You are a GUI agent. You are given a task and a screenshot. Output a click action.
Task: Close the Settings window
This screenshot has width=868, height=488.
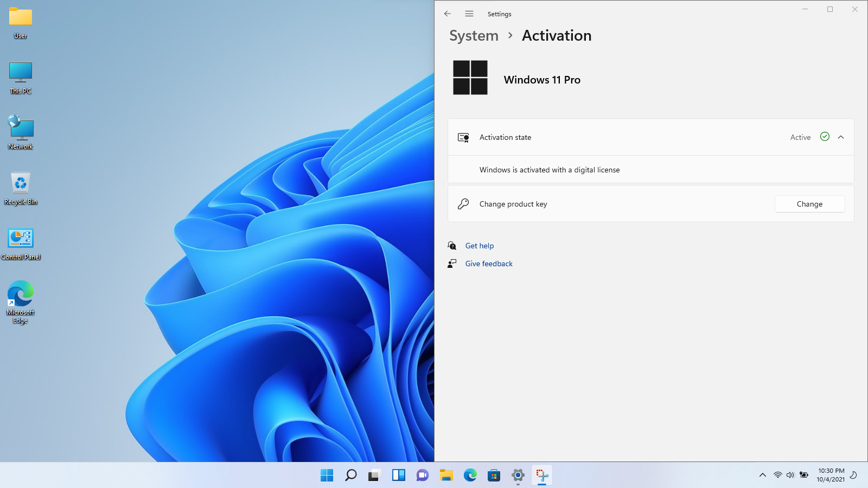855,9
